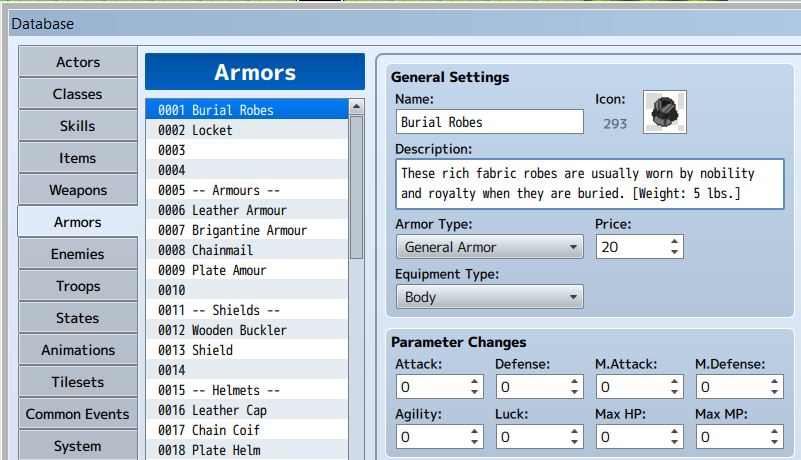Open the Enemies database tab

[x=78, y=254]
